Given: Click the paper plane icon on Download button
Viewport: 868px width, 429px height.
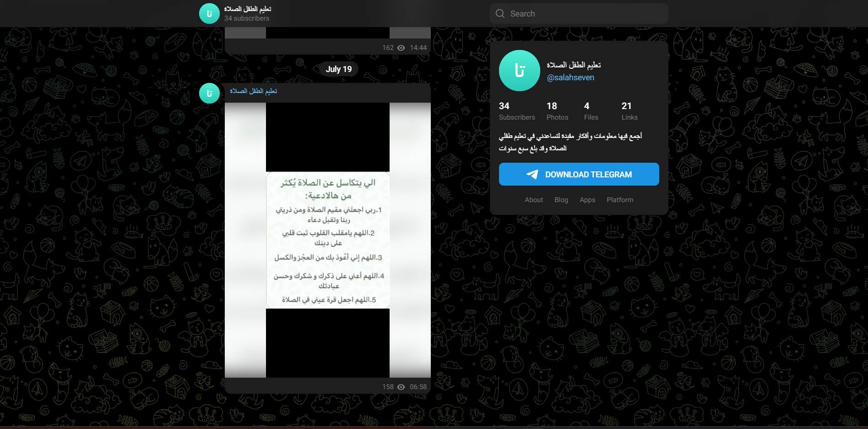Looking at the screenshot, I should 532,175.
